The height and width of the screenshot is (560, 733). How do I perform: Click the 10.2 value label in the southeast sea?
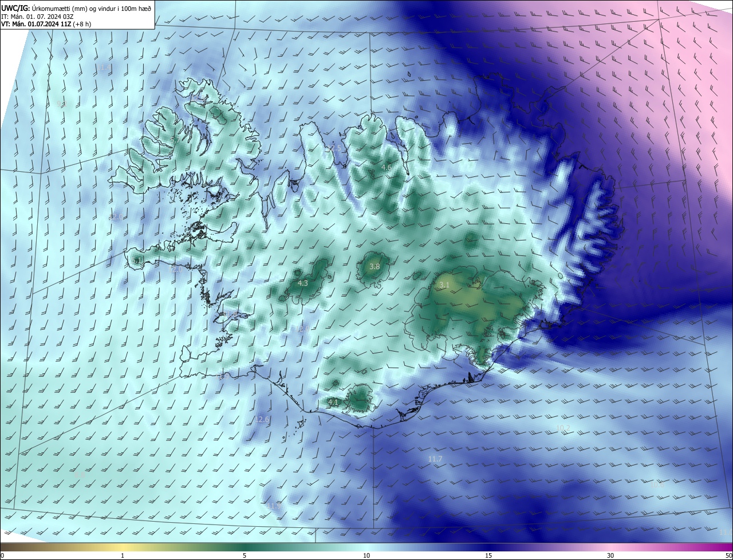pos(563,428)
